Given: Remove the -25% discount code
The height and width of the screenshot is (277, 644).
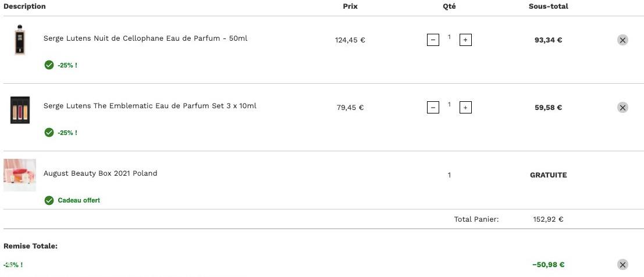Looking at the screenshot, I should (x=622, y=264).
